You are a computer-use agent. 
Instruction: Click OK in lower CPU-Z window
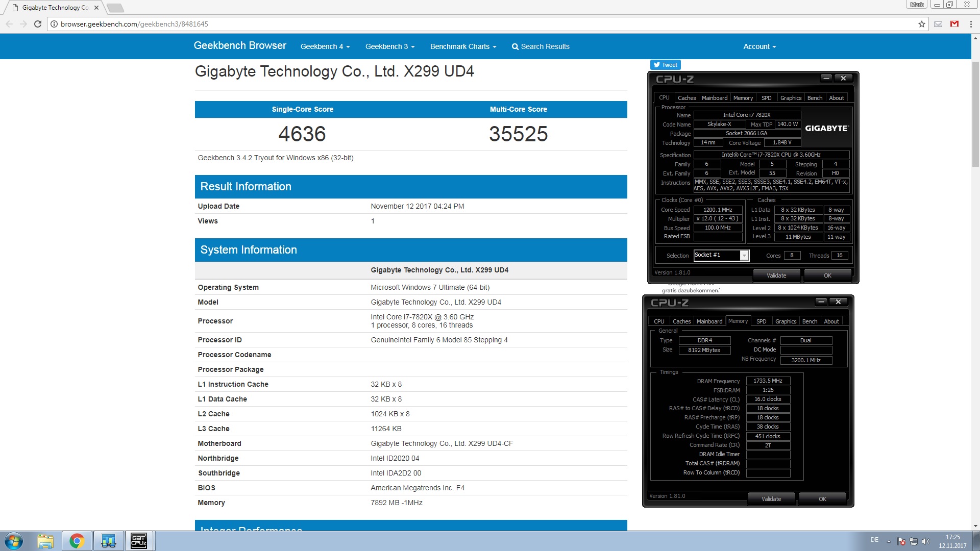tap(822, 499)
